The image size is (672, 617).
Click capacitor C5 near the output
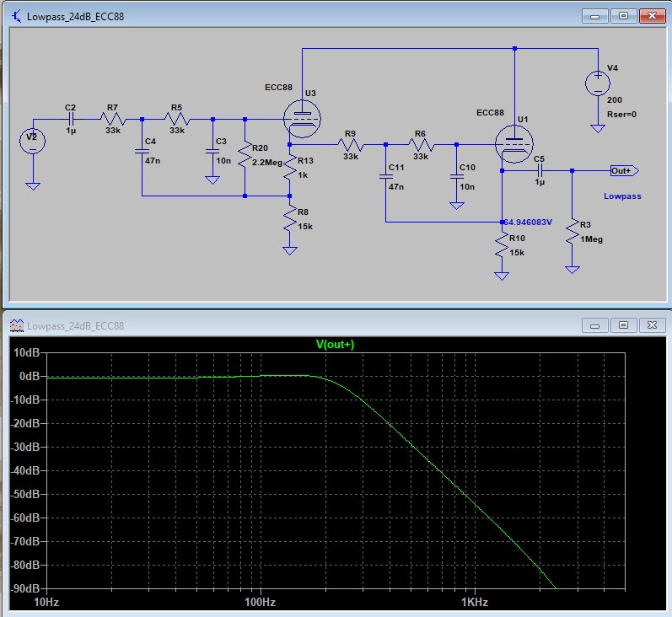(540, 170)
